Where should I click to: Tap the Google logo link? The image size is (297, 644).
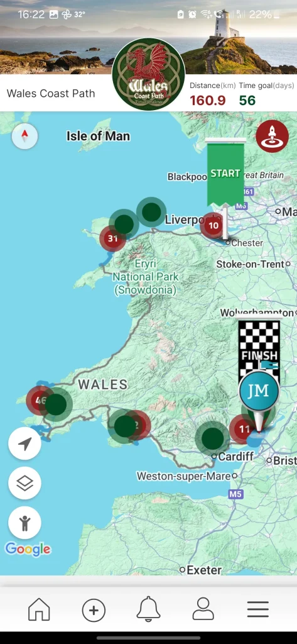click(x=28, y=549)
